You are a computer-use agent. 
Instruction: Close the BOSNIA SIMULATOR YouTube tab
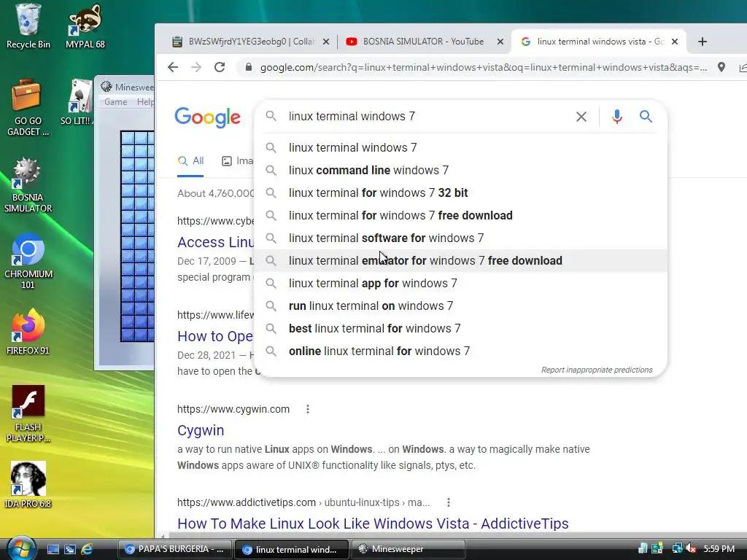[x=500, y=42]
